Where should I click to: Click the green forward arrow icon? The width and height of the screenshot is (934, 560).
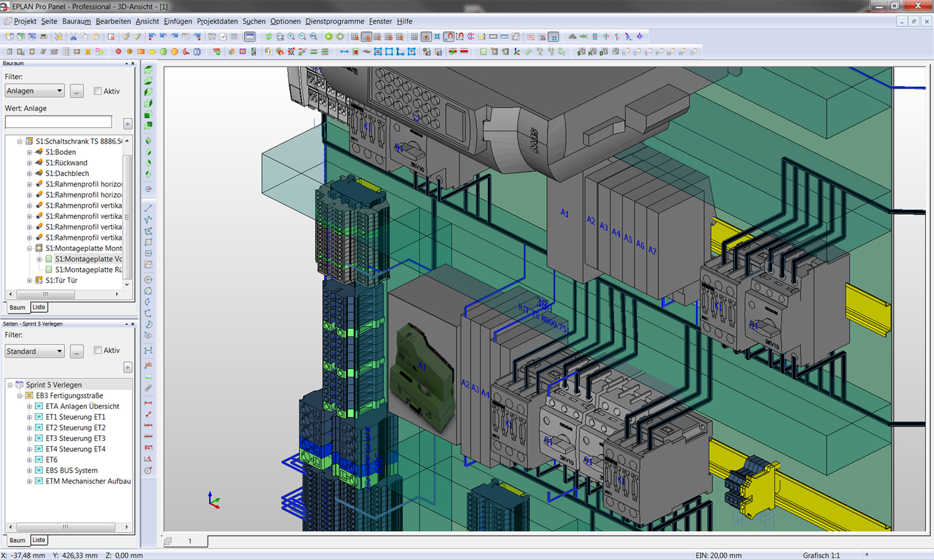(340, 37)
